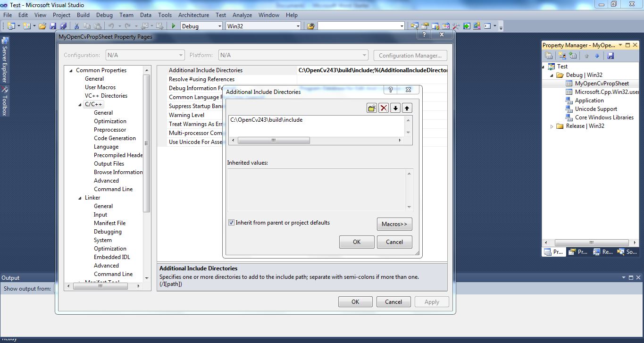Open the Build menu
The width and height of the screenshot is (644, 343).
coord(83,15)
